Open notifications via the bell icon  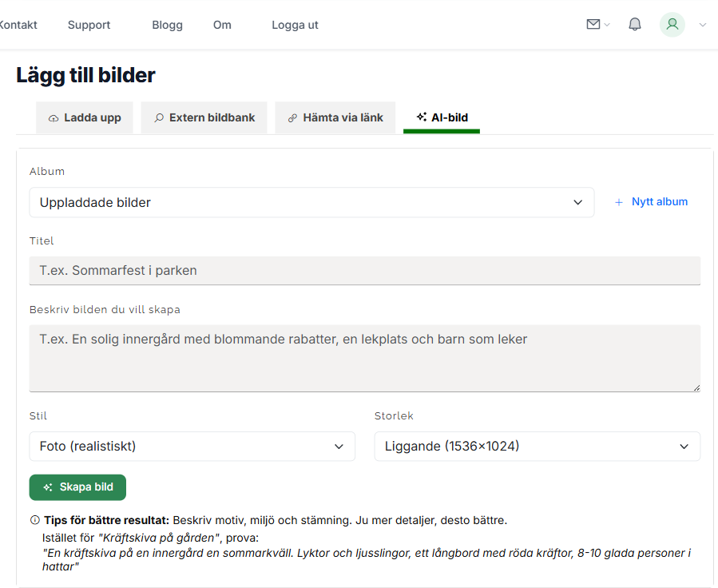click(x=634, y=24)
